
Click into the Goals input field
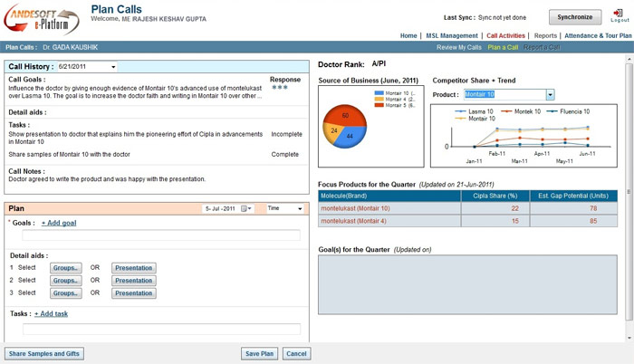[161, 235]
